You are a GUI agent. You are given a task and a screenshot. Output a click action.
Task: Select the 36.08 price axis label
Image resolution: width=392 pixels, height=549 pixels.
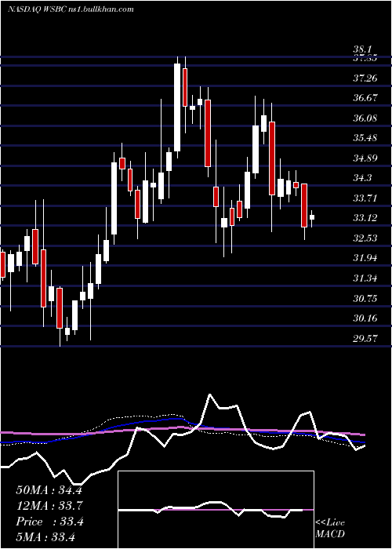pyautogui.click(x=365, y=118)
